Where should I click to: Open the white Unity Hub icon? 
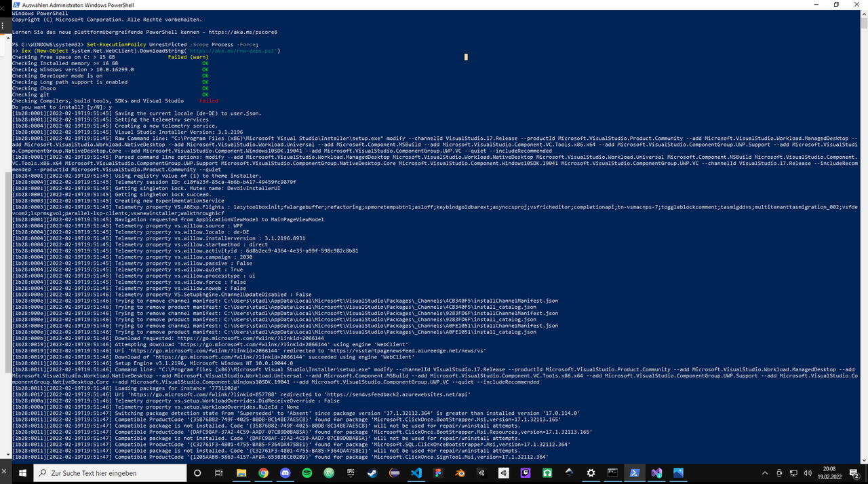click(503, 472)
